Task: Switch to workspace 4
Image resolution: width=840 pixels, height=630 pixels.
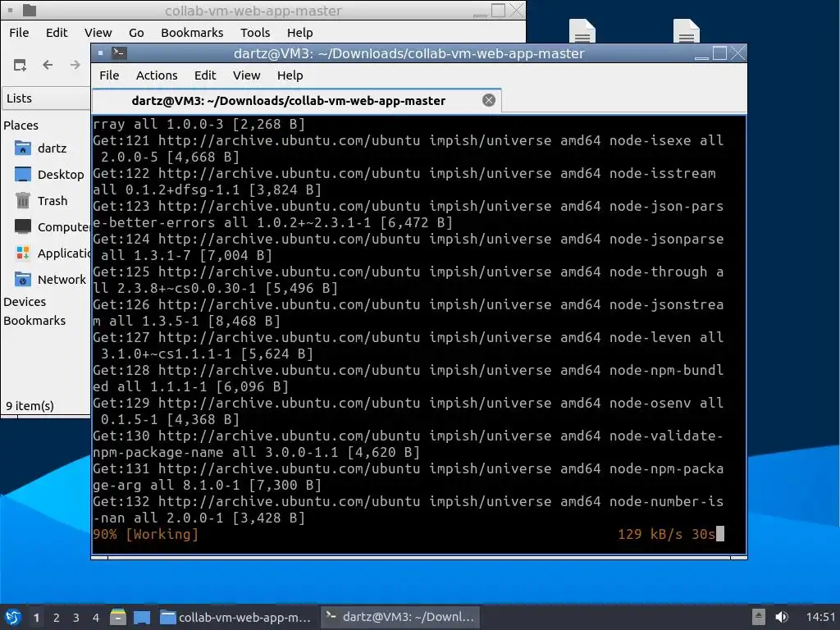Action: coord(96,618)
